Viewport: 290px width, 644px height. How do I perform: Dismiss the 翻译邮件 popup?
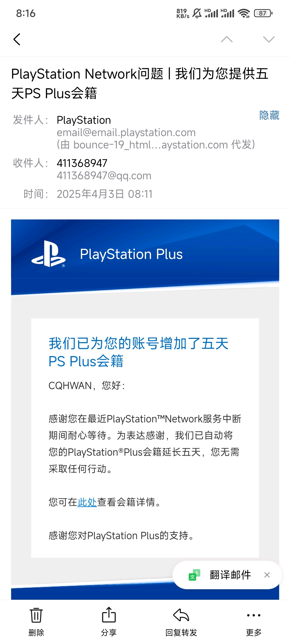point(267,575)
